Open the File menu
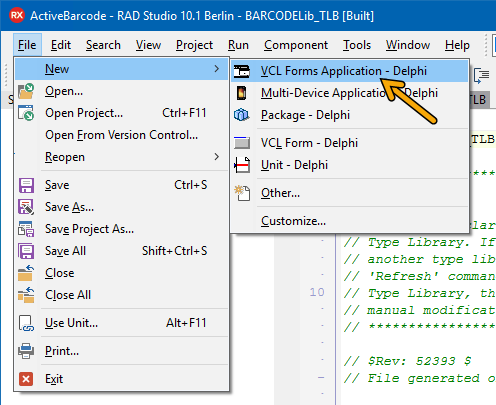 click(x=27, y=45)
